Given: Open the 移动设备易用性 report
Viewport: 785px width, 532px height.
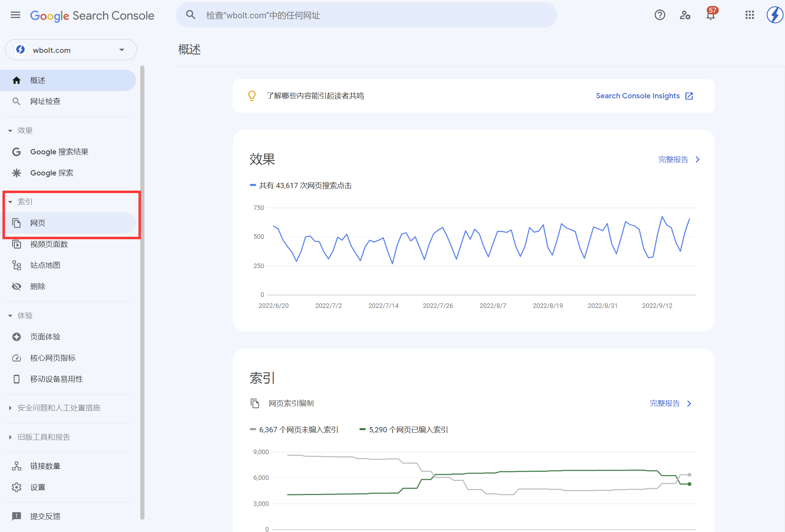Looking at the screenshot, I should [56, 379].
